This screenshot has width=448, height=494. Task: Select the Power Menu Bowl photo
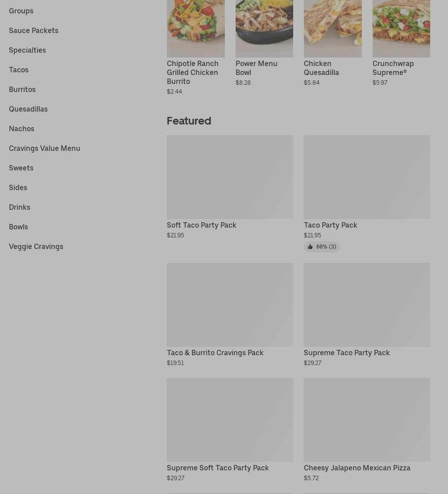click(264, 29)
